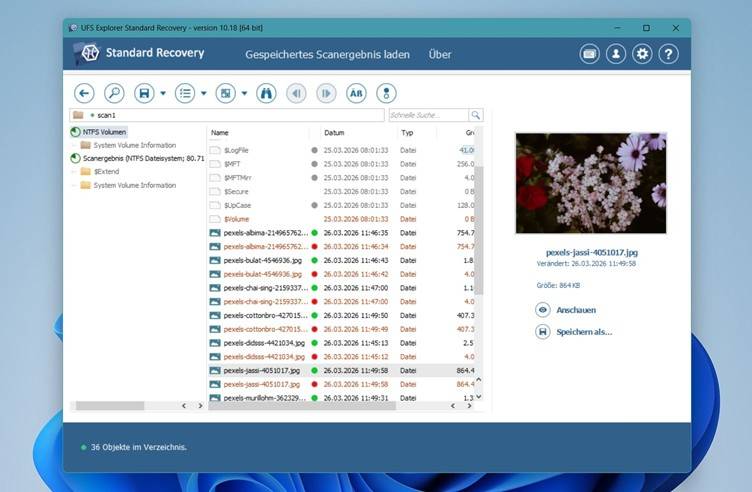Open the 'Über' menu item
The width and height of the screenshot is (752, 492).
(x=439, y=54)
